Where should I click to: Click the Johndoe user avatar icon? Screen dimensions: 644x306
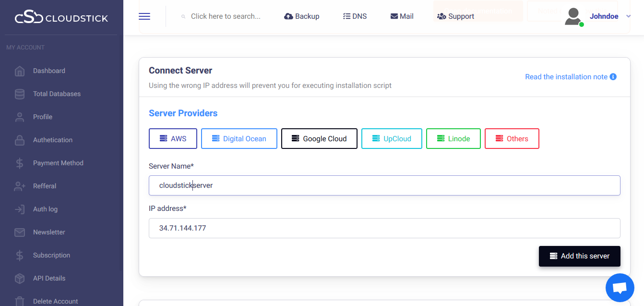coord(573,16)
